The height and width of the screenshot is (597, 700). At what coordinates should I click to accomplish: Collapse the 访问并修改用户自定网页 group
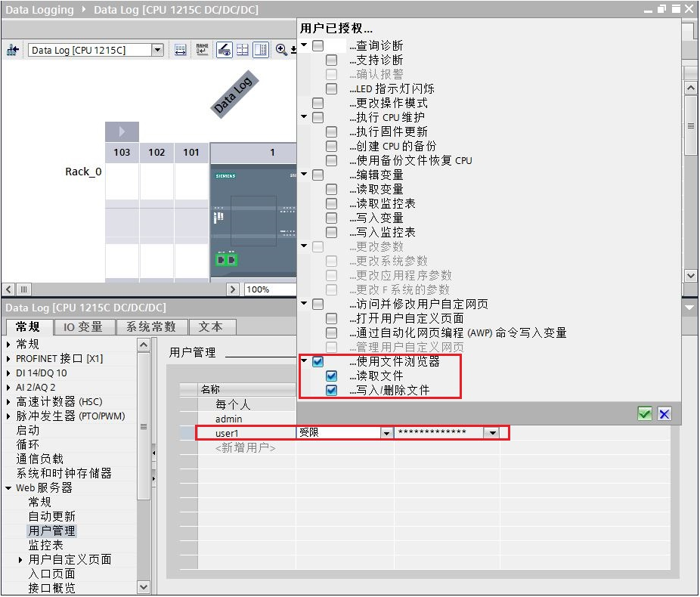[x=304, y=303]
